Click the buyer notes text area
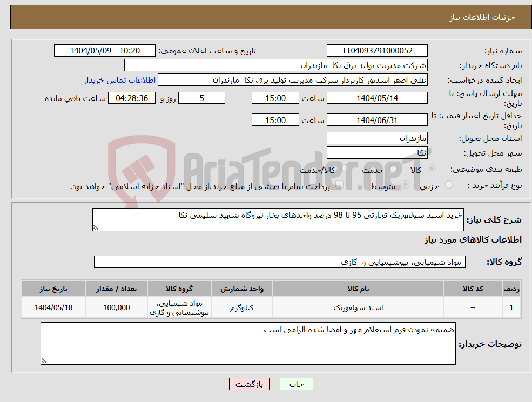Image resolution: width=532 pixels, height=402 pixels. 248,343
